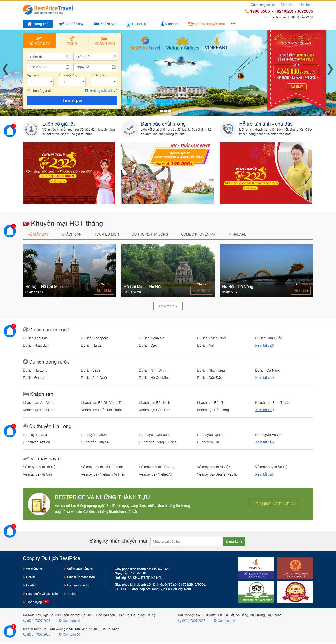
Task: Expand Xem tất cả for Du thuyền Hạ Long
Action: pyautogui.click(x=264, y=442)
